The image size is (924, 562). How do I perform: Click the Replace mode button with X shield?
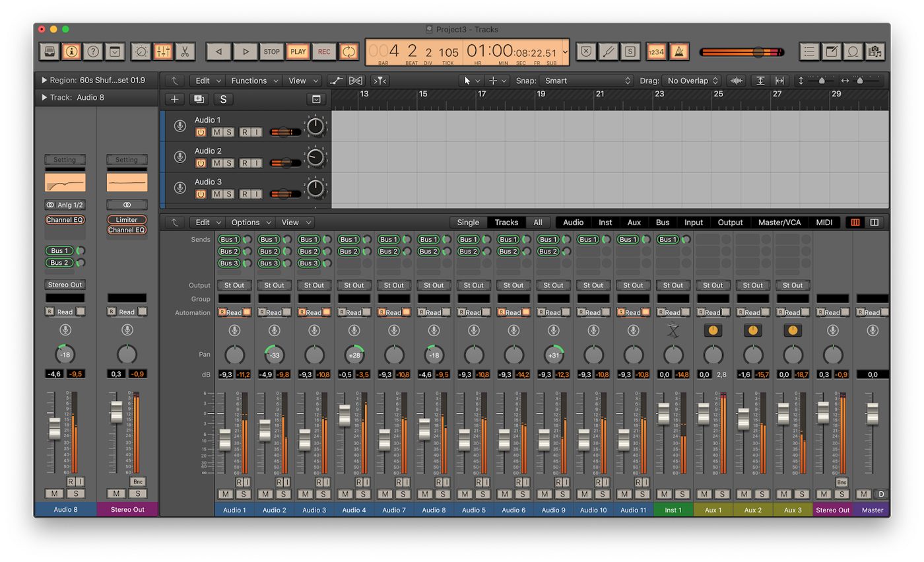point(586,52)
